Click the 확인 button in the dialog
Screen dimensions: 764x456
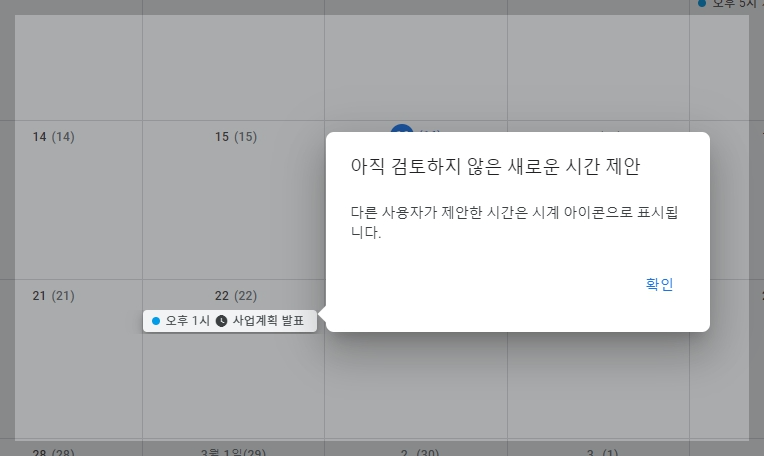click(x=659, y=284)
